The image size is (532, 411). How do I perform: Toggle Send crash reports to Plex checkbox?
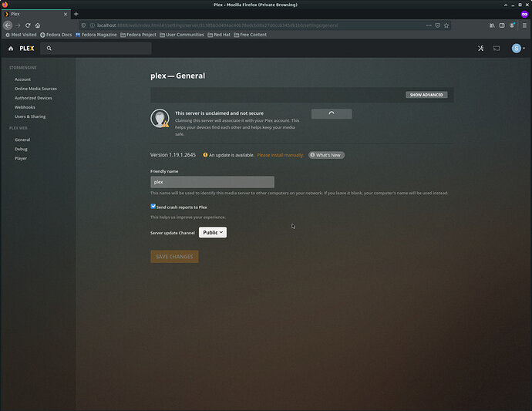[x=153, y=207]
